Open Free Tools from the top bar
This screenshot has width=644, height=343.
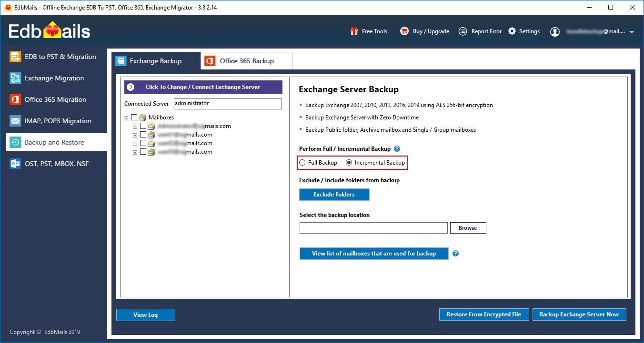click(369, 31)
